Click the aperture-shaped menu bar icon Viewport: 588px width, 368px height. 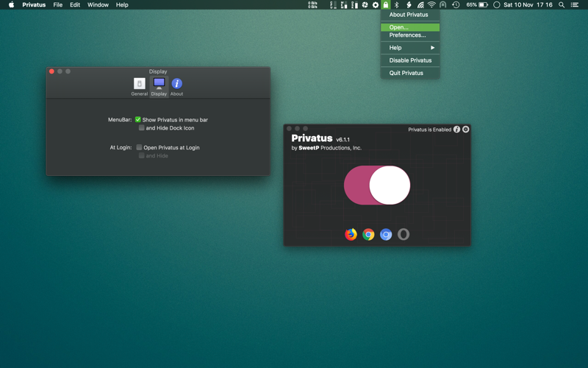pyautogui.click(x=365, y=5)
